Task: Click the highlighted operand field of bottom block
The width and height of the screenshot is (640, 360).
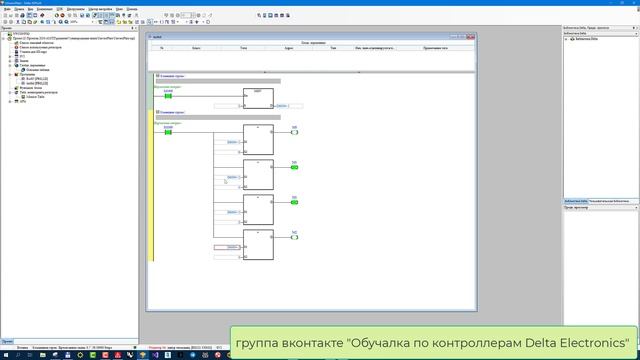Action: point(227,247)
